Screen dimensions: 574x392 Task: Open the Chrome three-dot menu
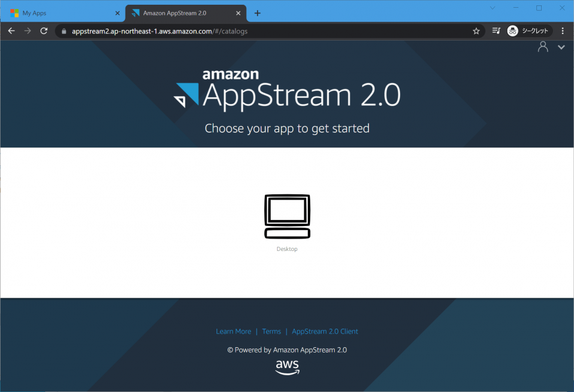(x=563, y=31)
